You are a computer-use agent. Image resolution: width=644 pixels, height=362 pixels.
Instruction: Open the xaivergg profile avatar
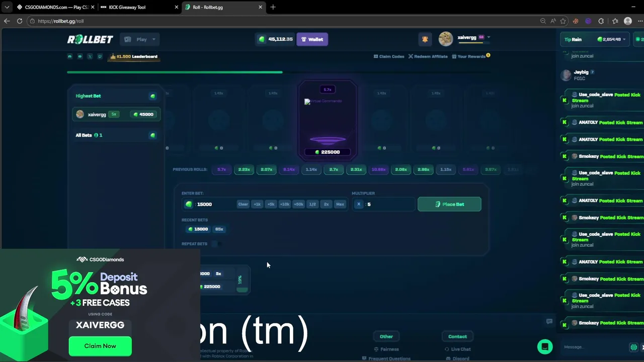[446, 39]
